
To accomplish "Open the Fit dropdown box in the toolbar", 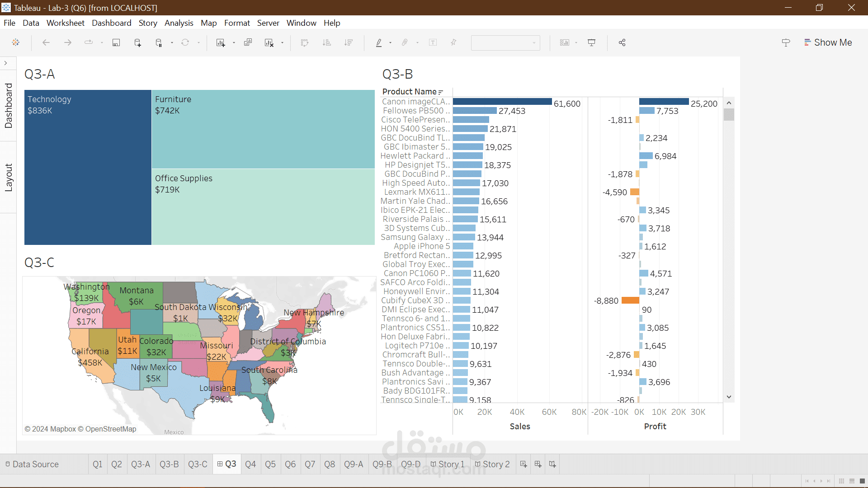I will coord(505,42).
